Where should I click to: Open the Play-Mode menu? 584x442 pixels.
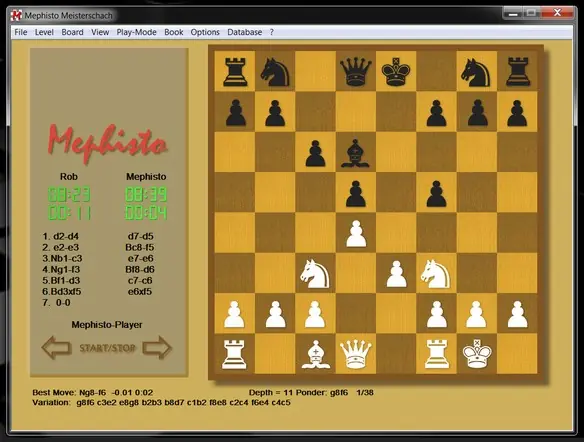pos(136,32)
